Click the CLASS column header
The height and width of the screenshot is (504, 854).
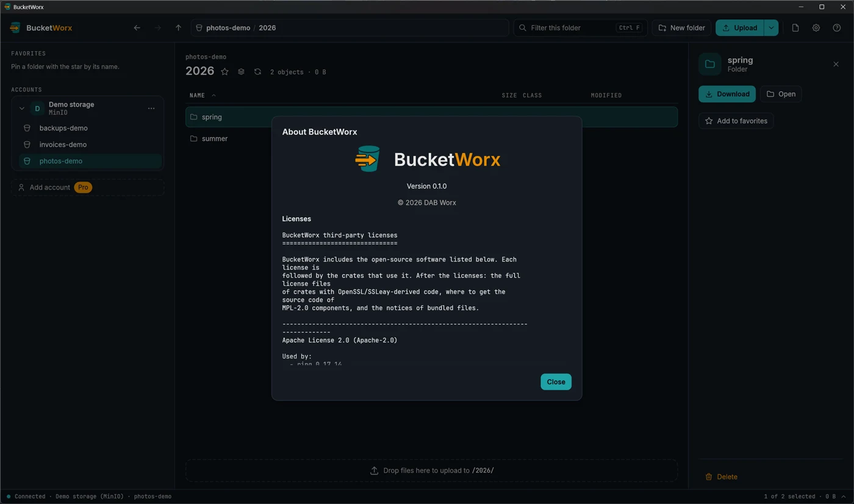tap(532, 96)
